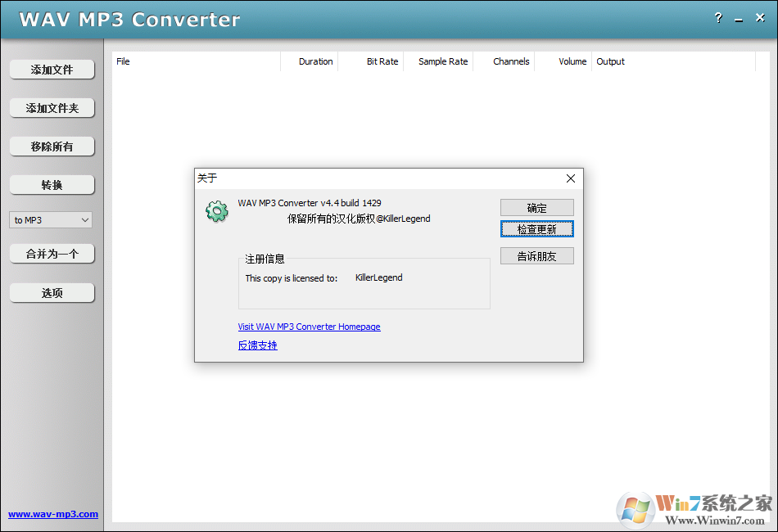
Task: Open Visit WAV MP3 Converter Homepage link
Action: click(309, 327)
